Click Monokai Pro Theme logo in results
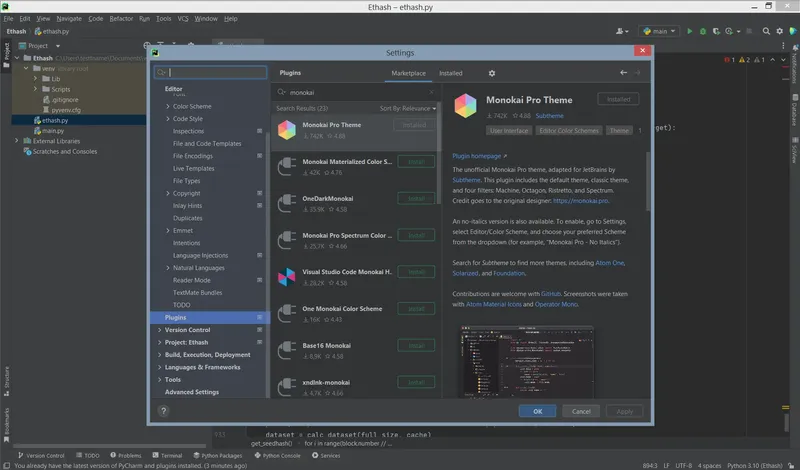 287,130
